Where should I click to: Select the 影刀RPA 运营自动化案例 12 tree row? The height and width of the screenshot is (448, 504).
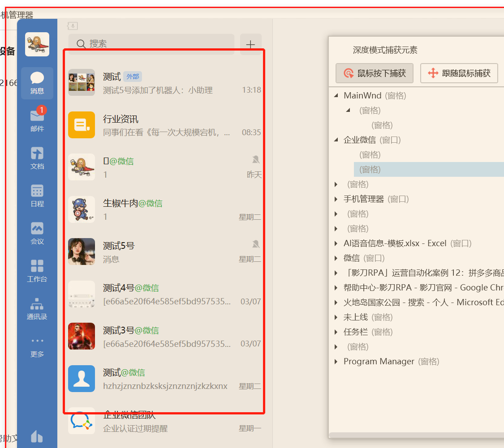[x=424, y=273]
